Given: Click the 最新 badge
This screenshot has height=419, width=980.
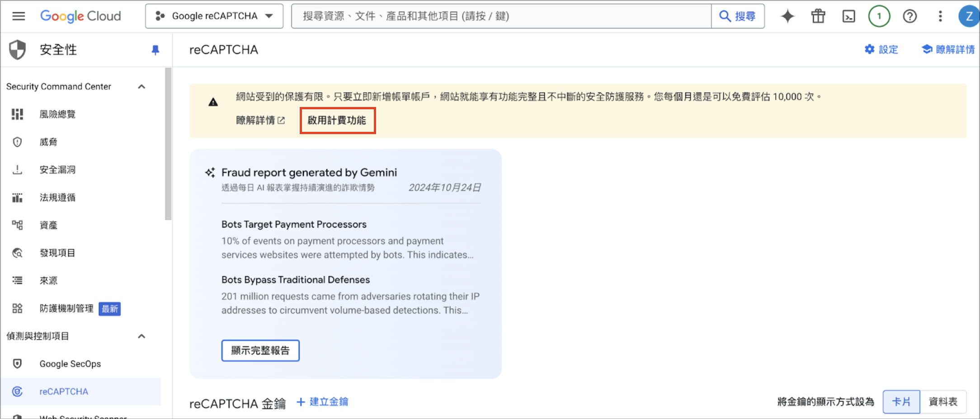Looking at the screenshot, I should (x=109, y=309).
